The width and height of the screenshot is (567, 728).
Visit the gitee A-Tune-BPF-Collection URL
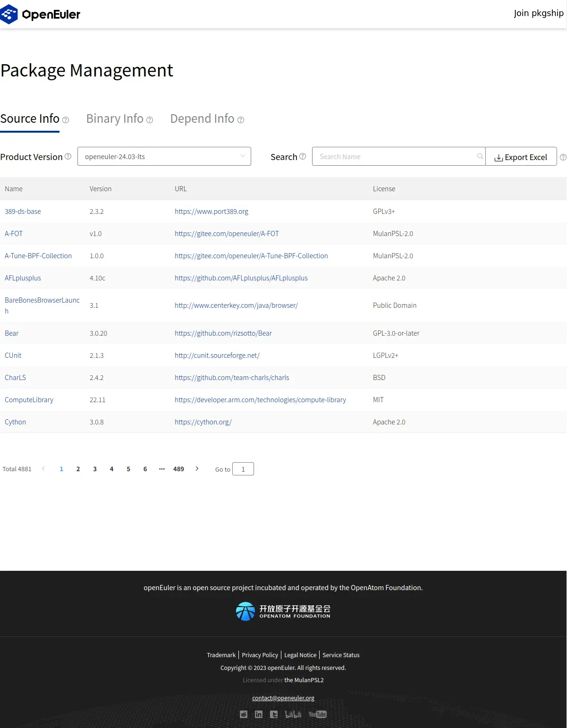pyautogui.click(x=251, y=256)
